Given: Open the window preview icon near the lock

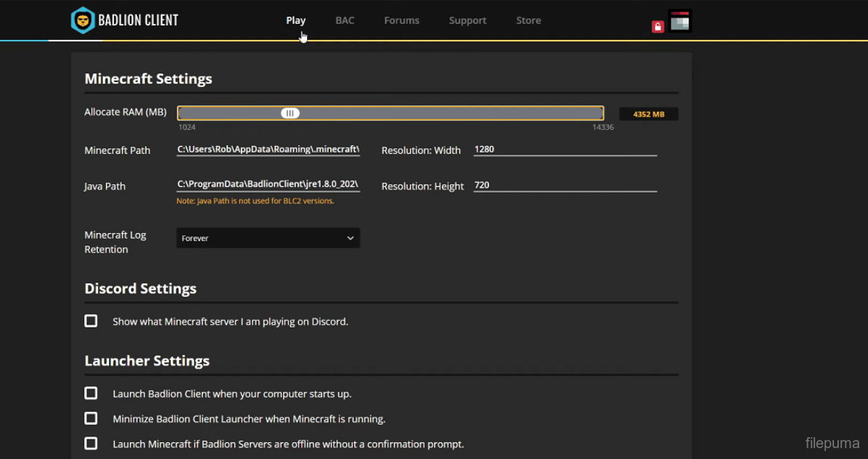Looking at the screenshot, I should (x=680, y=21).
